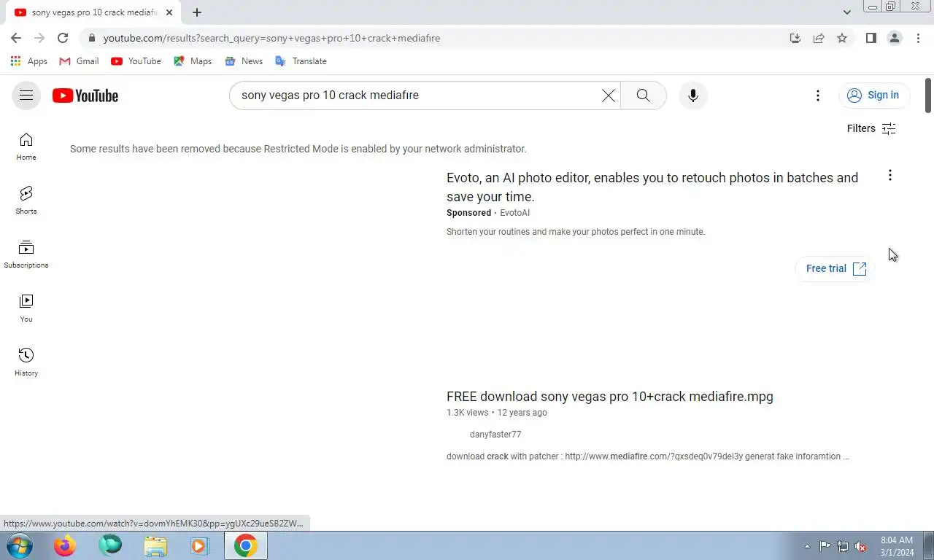This screenshot has width=934, height=560.
Task: Open the Windows Start menu
Action: tap(20, 545)
